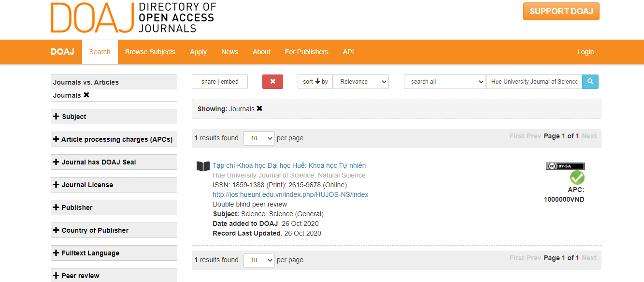Image resolution: width=644 pixels, height=282 pixels.
Task: Open the 'search all' field dropdown
Action: (x=444, y=82)
